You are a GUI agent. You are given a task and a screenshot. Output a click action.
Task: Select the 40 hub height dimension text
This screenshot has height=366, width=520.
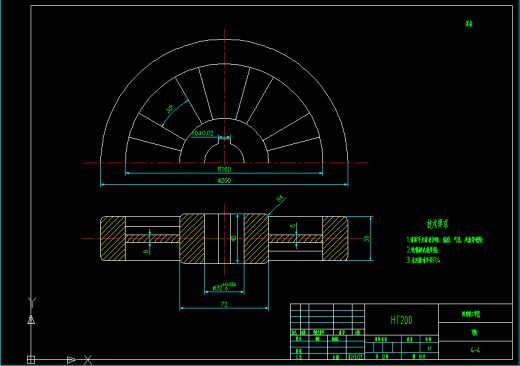[x=234, y=238]
